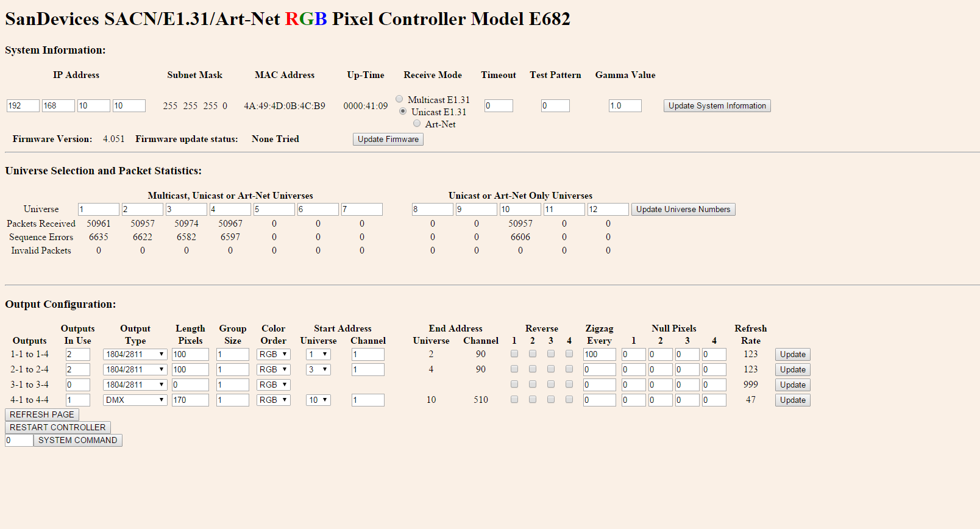980x529 pixels.
Task: Open Color Order dropdown for outputs 2-1 to 2-4
Action: 273,369
